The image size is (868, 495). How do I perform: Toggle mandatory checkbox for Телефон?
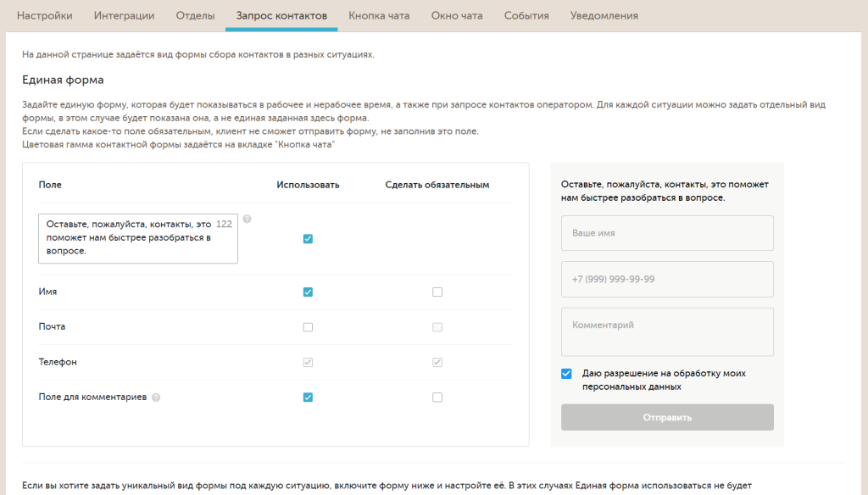[437, 362]
